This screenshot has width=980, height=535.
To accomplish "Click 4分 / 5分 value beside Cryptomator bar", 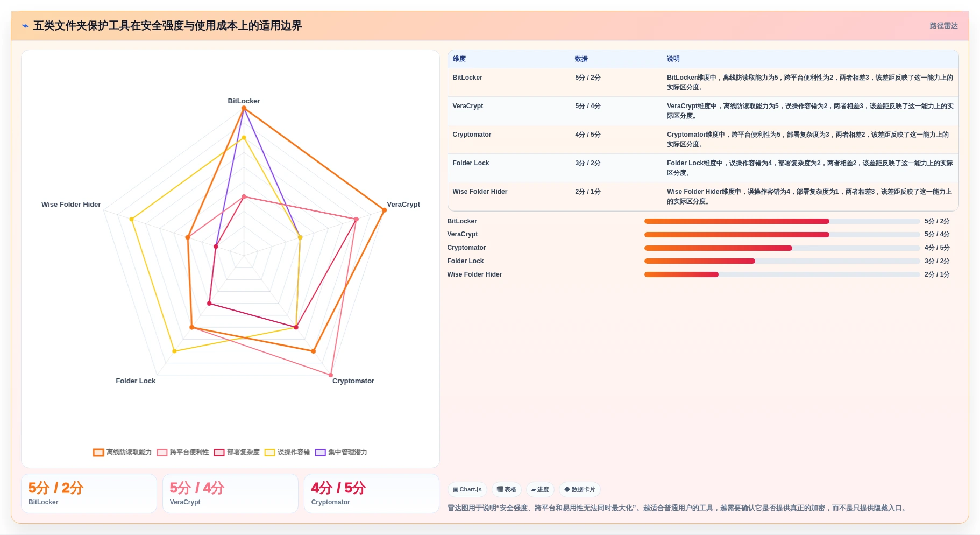I will pos(937,248).
